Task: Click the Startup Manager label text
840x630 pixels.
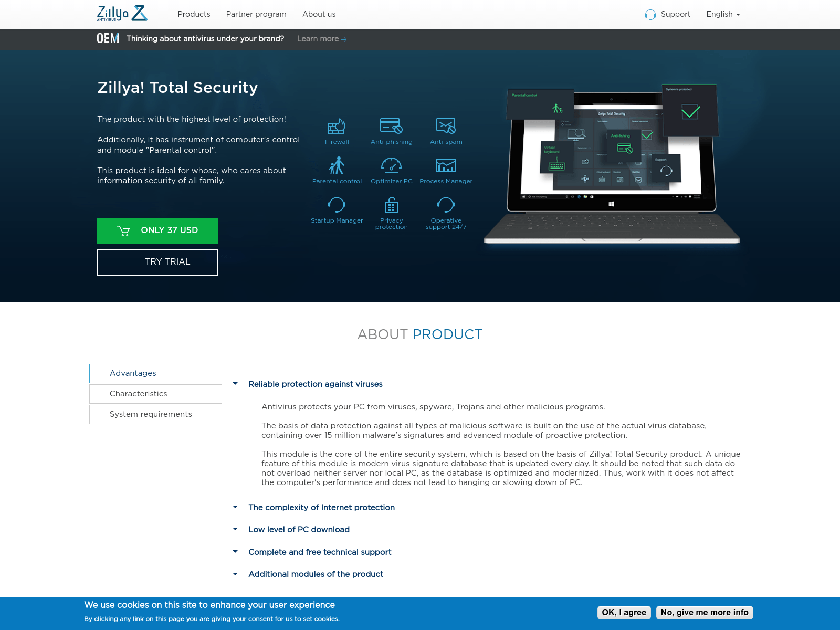Action: pos(337,220)
